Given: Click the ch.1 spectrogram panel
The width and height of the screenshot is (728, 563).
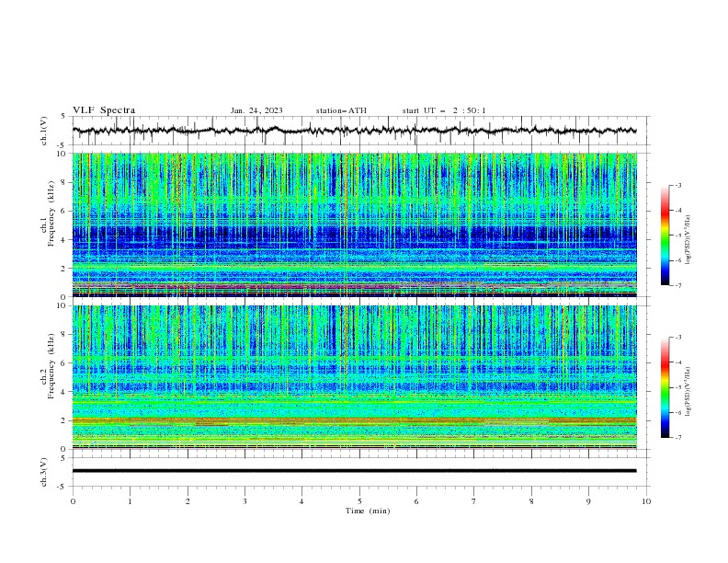Looking at the screenshot, I should click(x=354, y=224).
